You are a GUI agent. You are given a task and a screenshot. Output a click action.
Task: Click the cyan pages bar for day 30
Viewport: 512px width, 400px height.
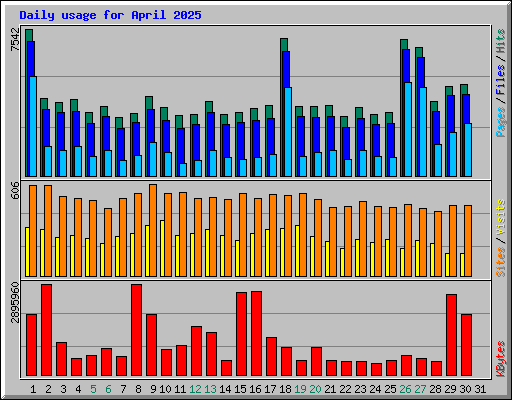468,150
